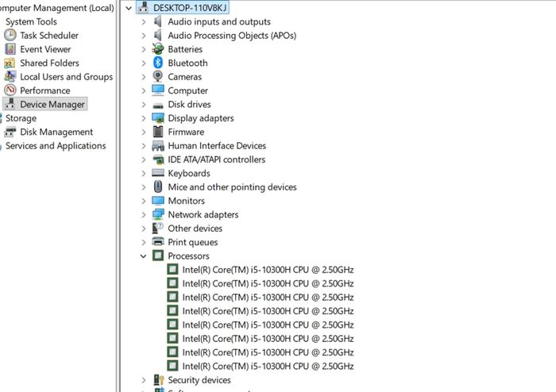Select the IDE ATA/ATAPI controllers label
The height and width of the screenshot is (392, 556).
tap(216, 159)
